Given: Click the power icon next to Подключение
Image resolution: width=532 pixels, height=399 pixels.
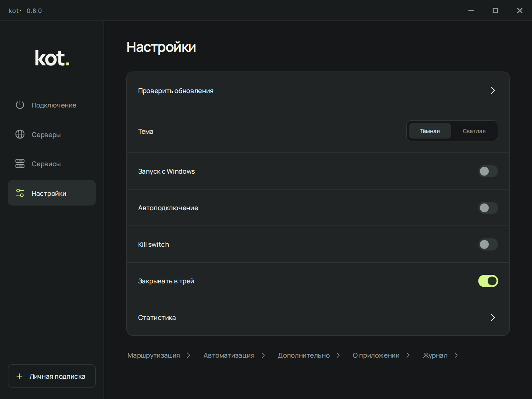Looking at the screenshot, I should tap(20, 105).
